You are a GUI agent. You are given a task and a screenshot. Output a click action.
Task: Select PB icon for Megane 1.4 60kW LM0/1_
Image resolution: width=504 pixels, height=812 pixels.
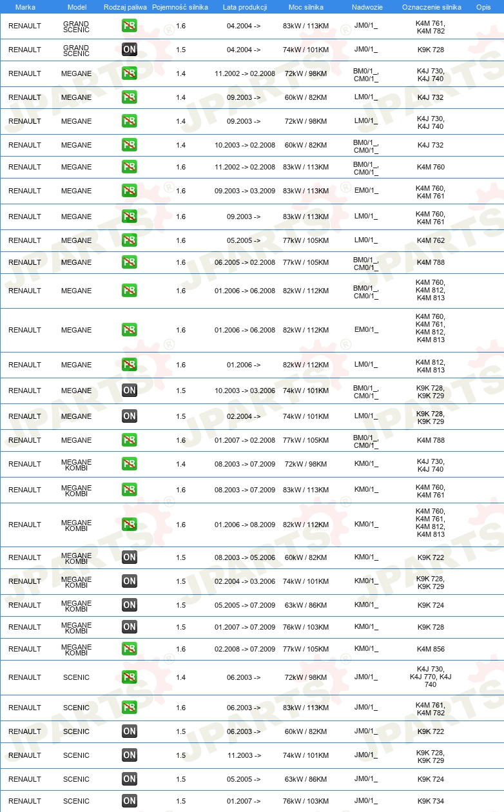[129, 97]
